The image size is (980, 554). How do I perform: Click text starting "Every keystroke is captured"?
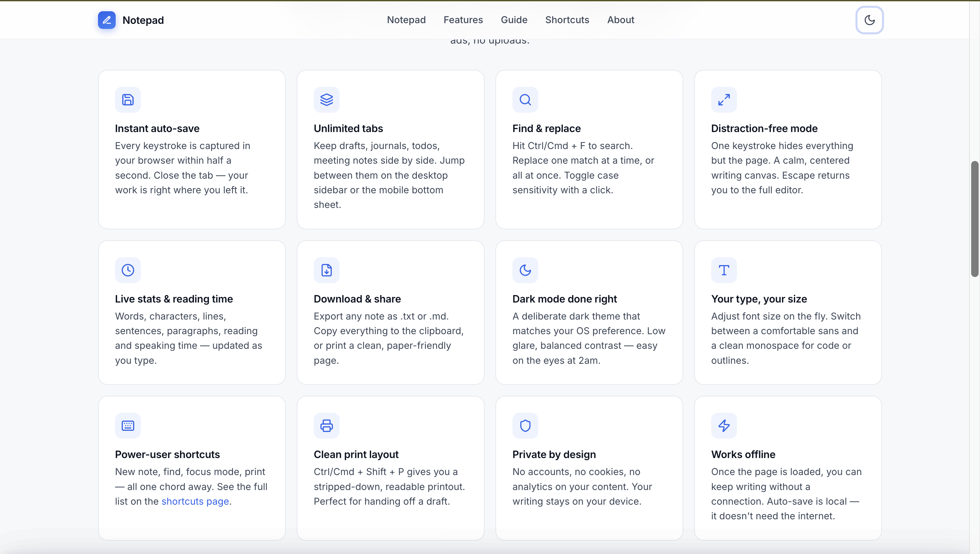pyautogui.click(x=183, y=168)
